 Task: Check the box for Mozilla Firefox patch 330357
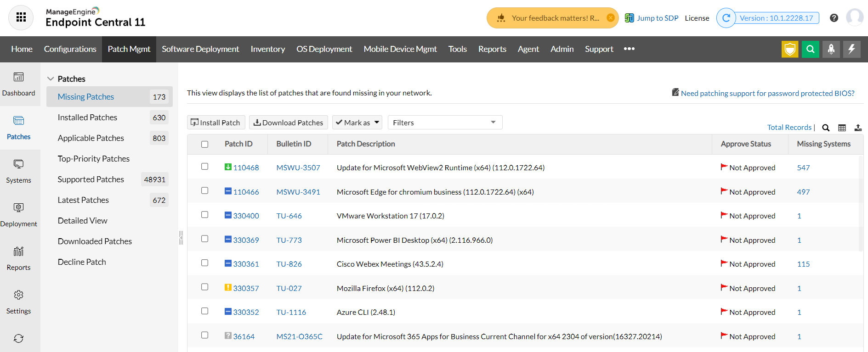pyautogui.click(x=205, y=287)
